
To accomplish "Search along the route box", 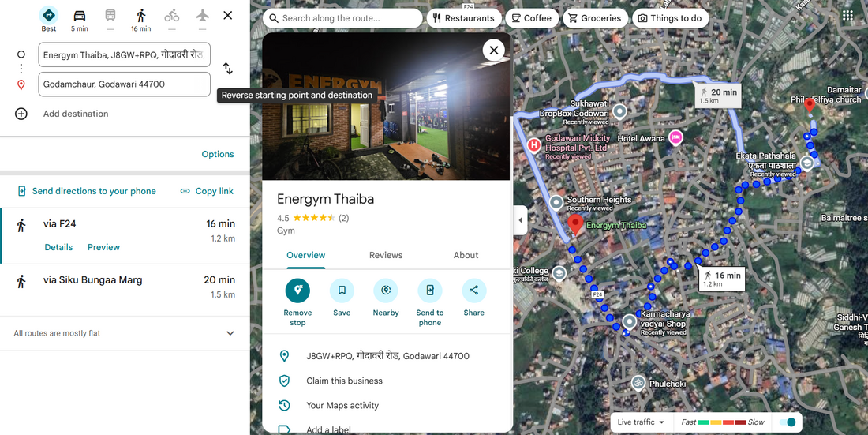I will pyautogui.click(x=342, y=18).
